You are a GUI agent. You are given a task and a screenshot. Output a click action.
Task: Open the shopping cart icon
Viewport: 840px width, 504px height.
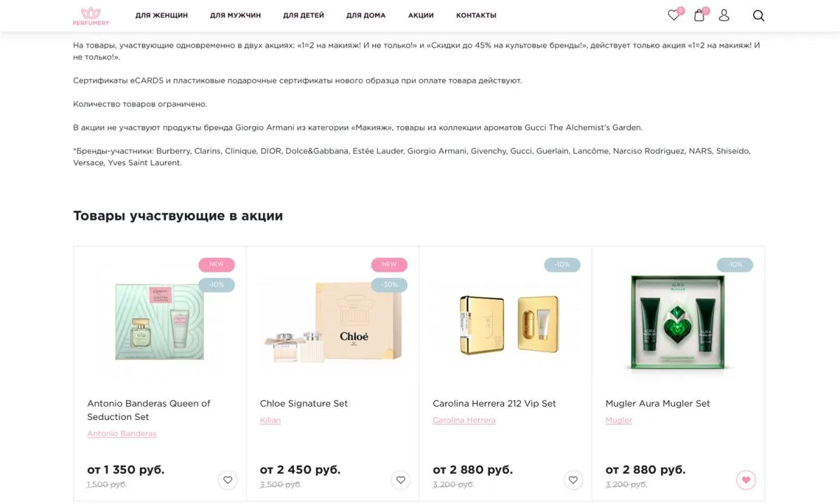tap(699, 14)
